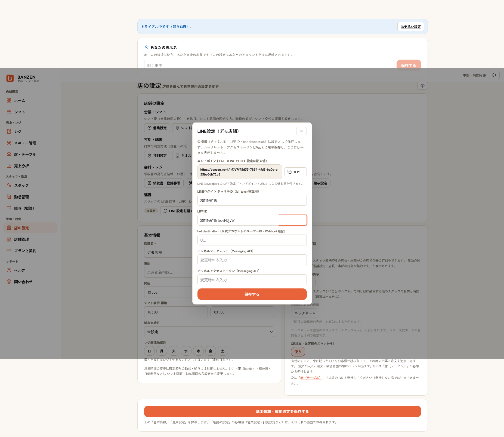504x437 pixels.
Task: Close the LINE設定 dialog
Action: [x=301, y=131]
